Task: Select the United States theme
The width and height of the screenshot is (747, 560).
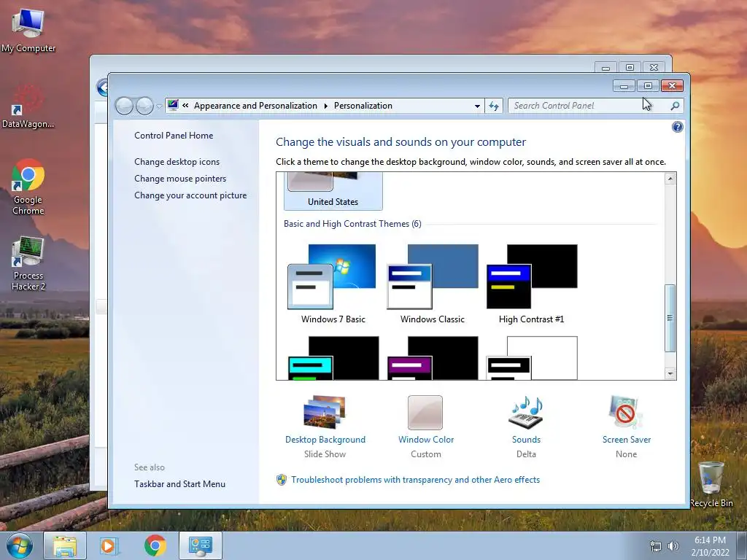Action: pyautogui.click(x=333, y=191)
